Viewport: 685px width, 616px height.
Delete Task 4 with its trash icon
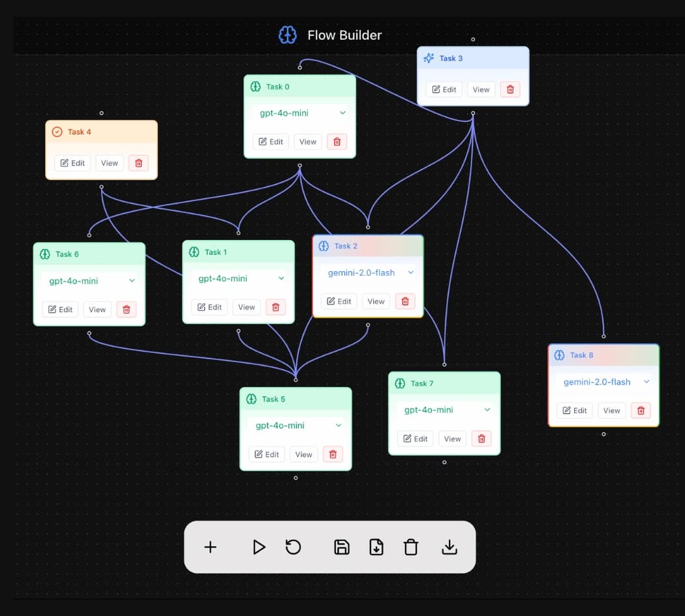(138, 163)
